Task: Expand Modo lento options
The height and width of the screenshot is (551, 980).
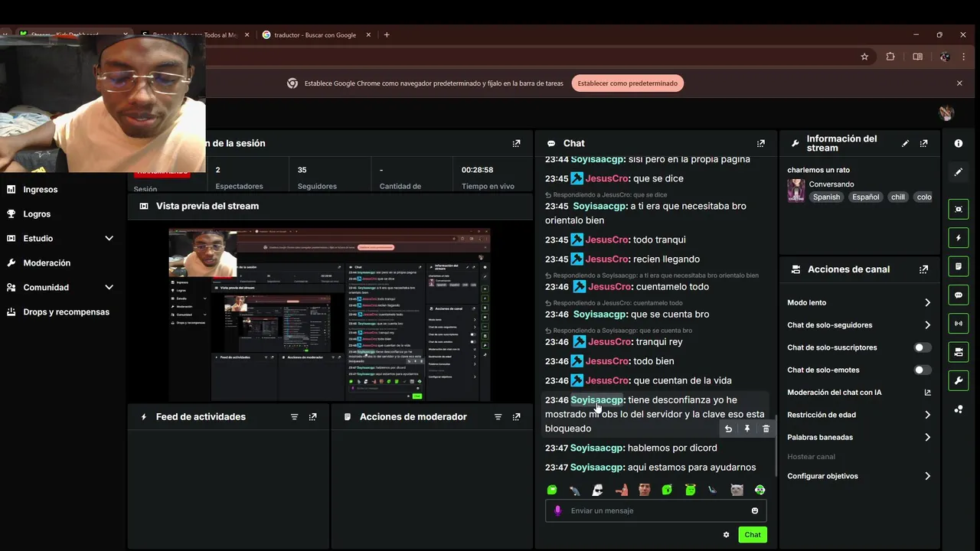Action: pyautogui.click(x=927, y=302)
